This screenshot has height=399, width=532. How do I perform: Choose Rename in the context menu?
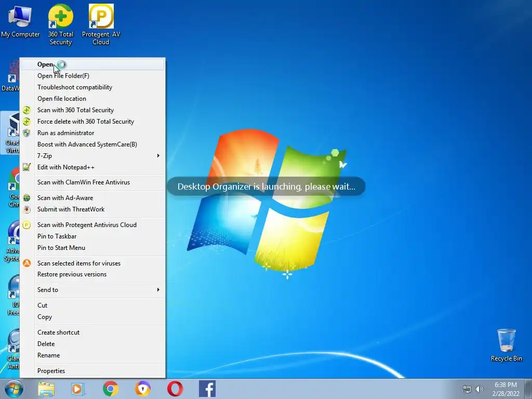(92, 355)
